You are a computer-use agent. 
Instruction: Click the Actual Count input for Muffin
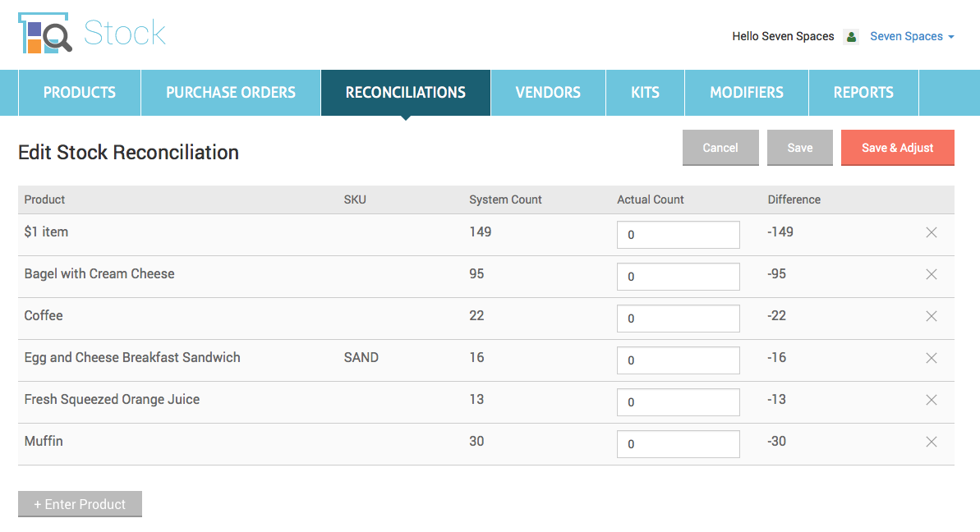pyautogui.click(x=678, y=444)
